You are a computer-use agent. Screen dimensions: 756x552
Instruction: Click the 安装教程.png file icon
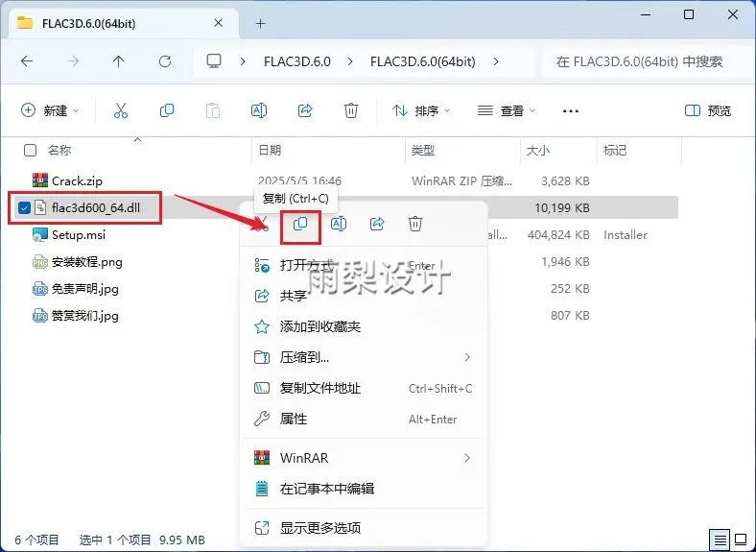(40, 261)
